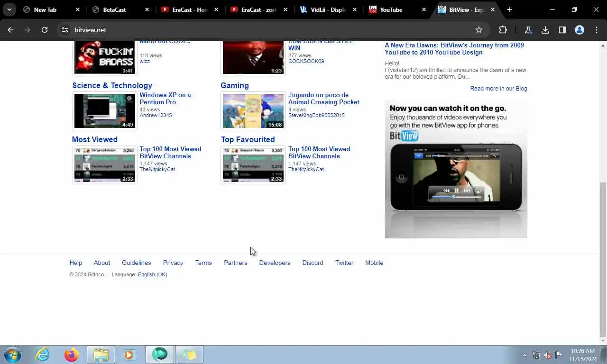Go back using the browser back arrow

pos(10,30)
